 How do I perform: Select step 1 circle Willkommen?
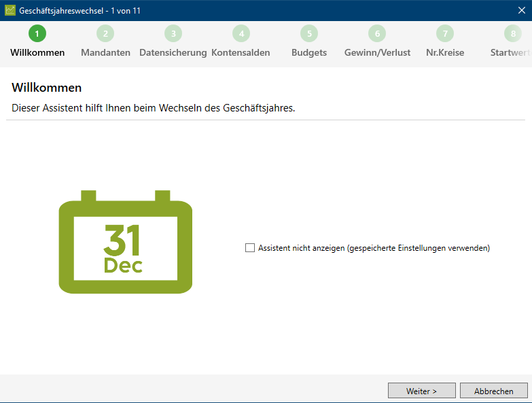pos(37,33)
